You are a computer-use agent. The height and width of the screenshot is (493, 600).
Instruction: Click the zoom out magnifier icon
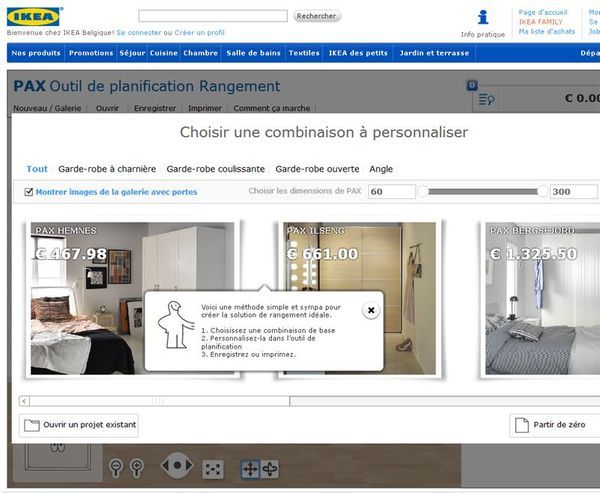116,468
